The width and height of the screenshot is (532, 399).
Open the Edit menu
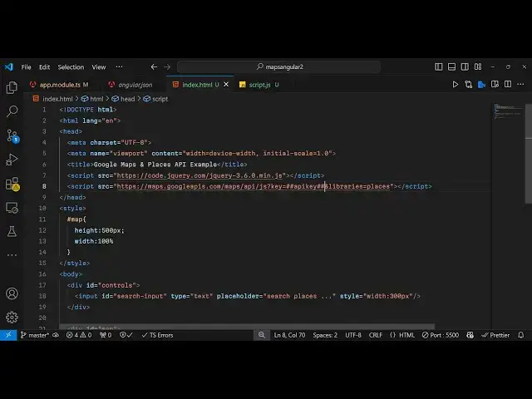coord(44,67)
